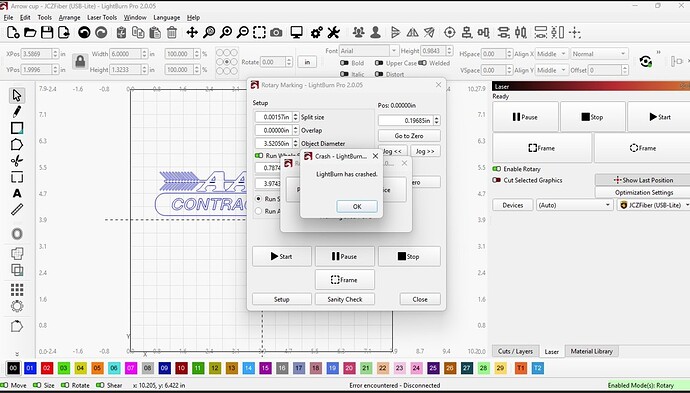This screenshot has width=690, height=393.
Task: Toggle Move lock in status bar
Action: pyautogui.click(x=5, y=385)
